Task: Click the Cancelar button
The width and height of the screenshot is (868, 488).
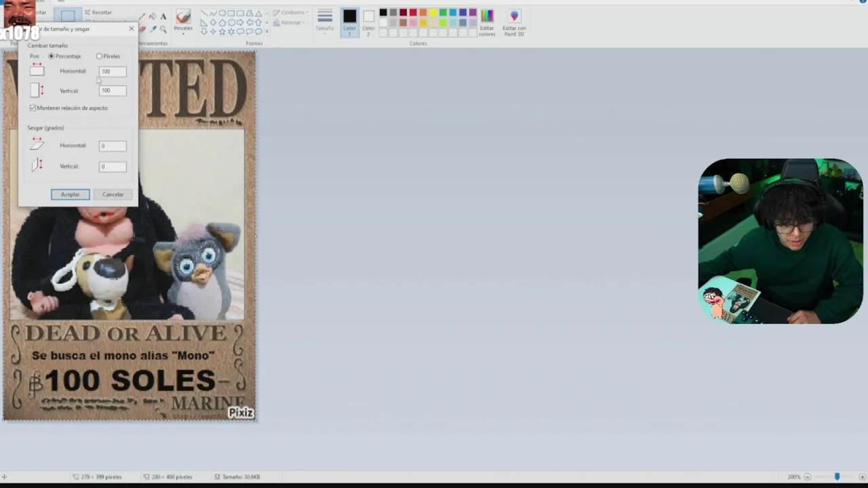Action: click(x=113, y=195)
